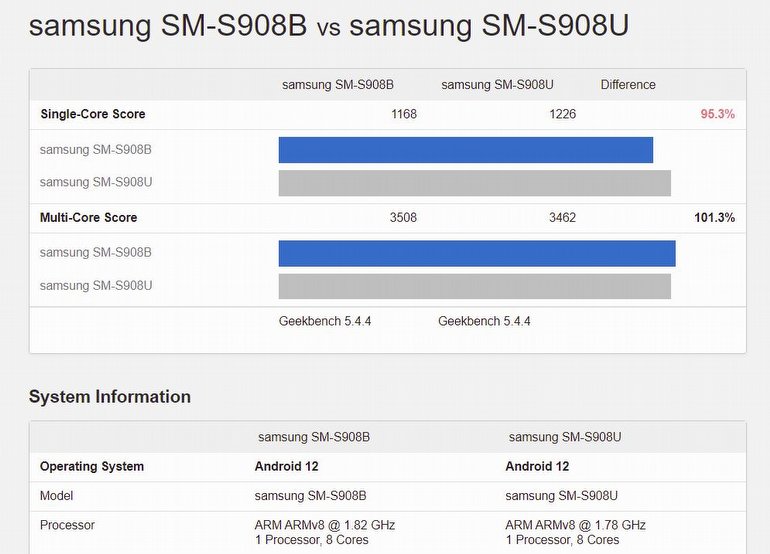Click the first Geekbench 5.4.4 version label
Image resolution: width=770 pixels, height=554 pixels.
(325, 321)
